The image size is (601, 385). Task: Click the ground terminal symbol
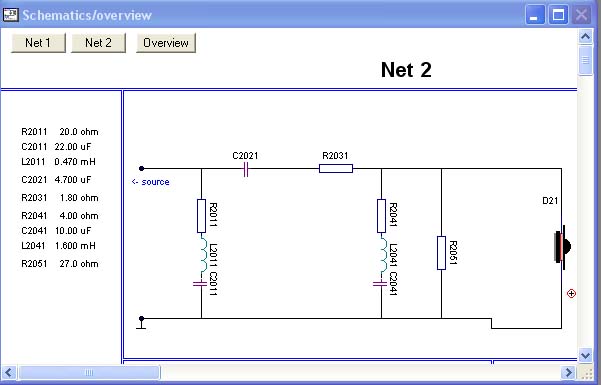[141, 323]
